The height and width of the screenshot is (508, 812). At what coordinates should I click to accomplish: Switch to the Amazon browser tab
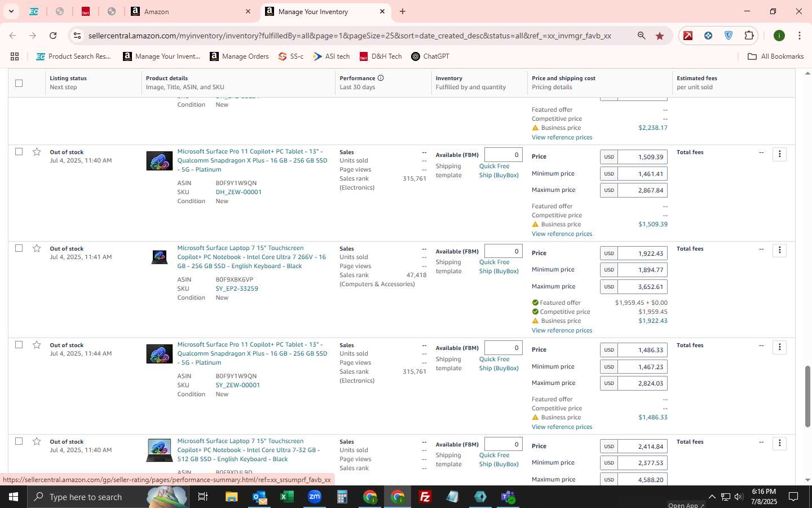[x=191, y=11]
